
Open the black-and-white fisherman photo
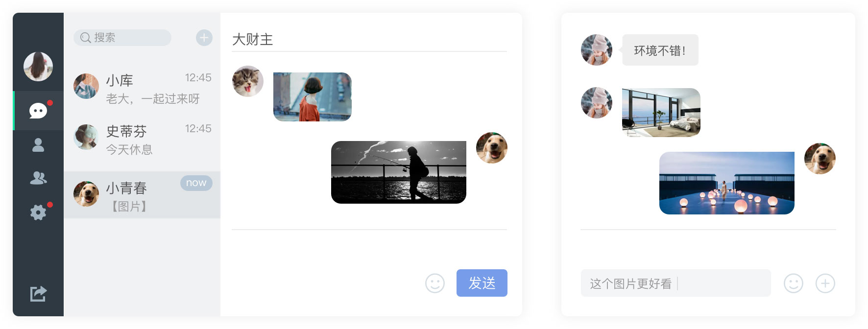pyautogui.click(x=399, y=172)
